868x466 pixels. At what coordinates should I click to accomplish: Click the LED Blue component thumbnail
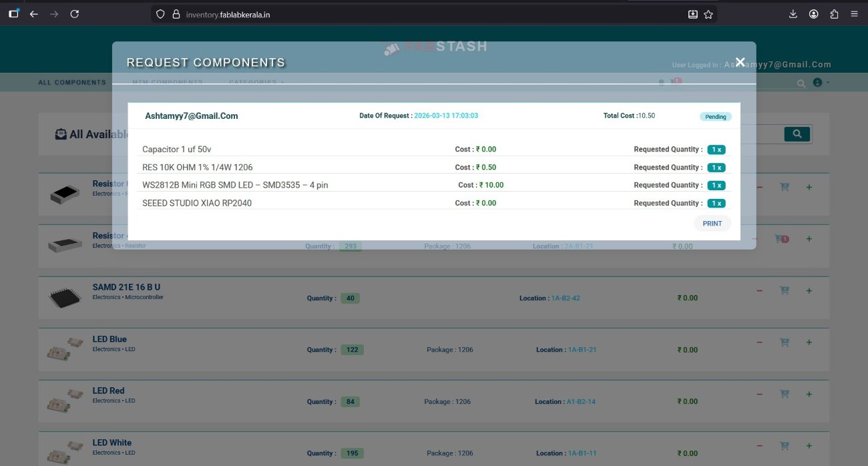coord(65,350)
